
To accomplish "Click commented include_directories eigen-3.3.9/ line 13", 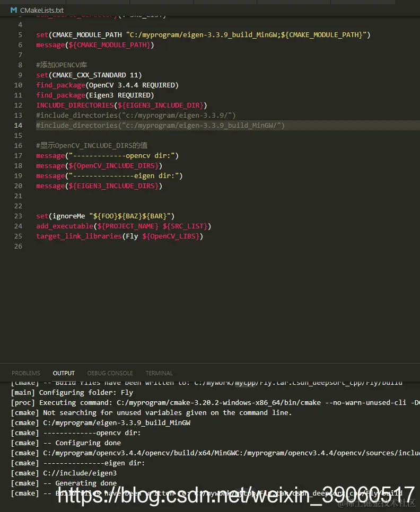I will (x=136, y=115).
